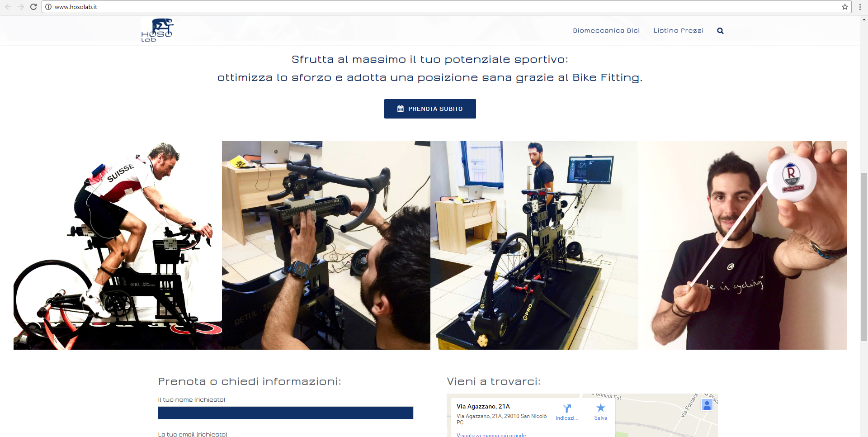Open the Listino Prezzi menu item

[678, 30]
